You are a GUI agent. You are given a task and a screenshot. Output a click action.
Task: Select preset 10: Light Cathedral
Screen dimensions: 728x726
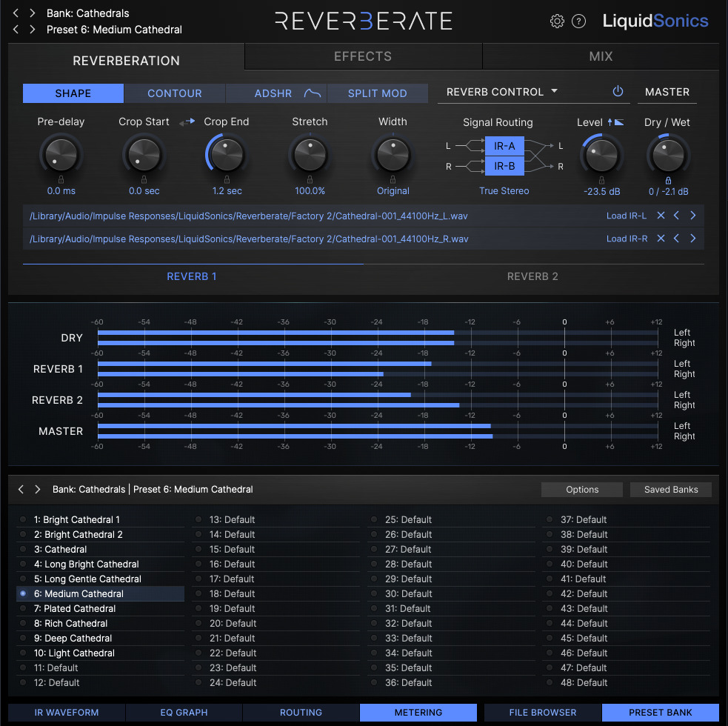100,653
